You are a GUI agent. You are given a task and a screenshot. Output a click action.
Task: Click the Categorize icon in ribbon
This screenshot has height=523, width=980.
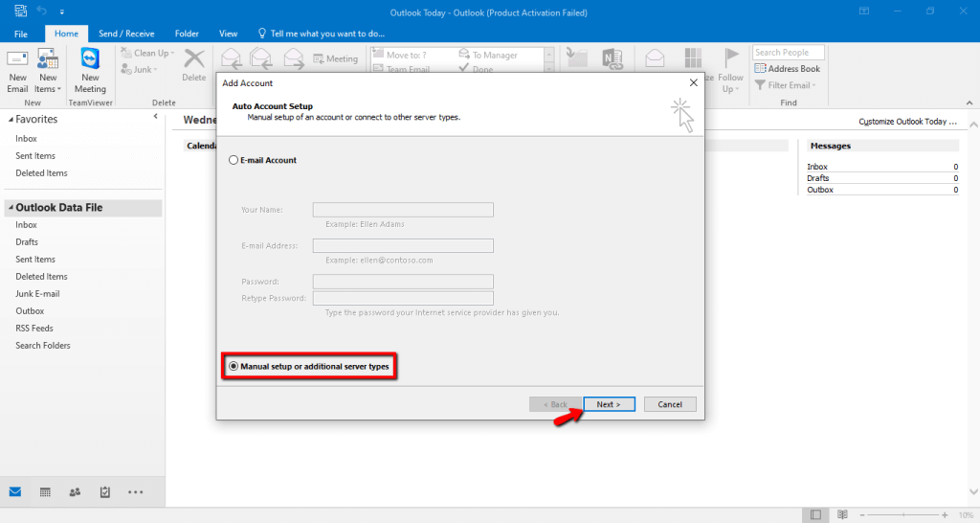(693, 58)
